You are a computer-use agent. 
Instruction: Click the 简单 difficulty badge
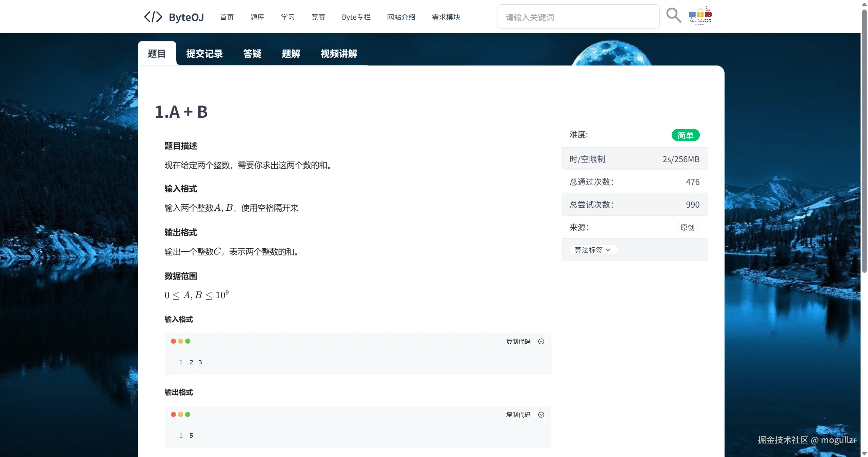coord(685,135)
